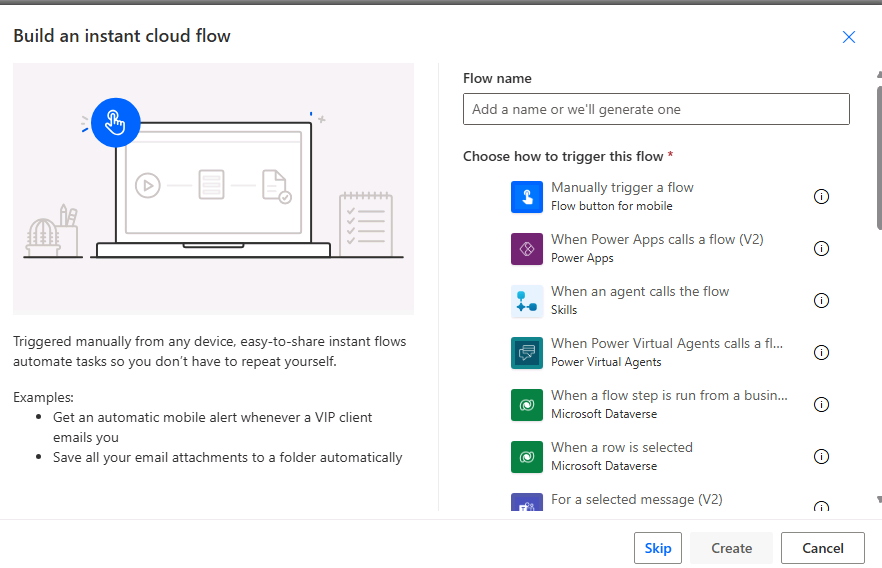The height and width of the screenshot is (568, 882).
Task: Click the Flow name input field
Action: coord(656,109)
